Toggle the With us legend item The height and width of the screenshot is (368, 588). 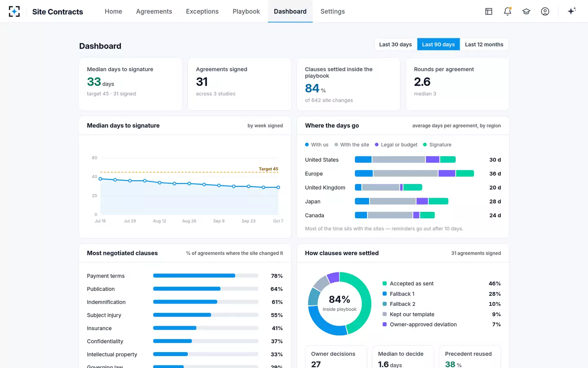[316, 145]
